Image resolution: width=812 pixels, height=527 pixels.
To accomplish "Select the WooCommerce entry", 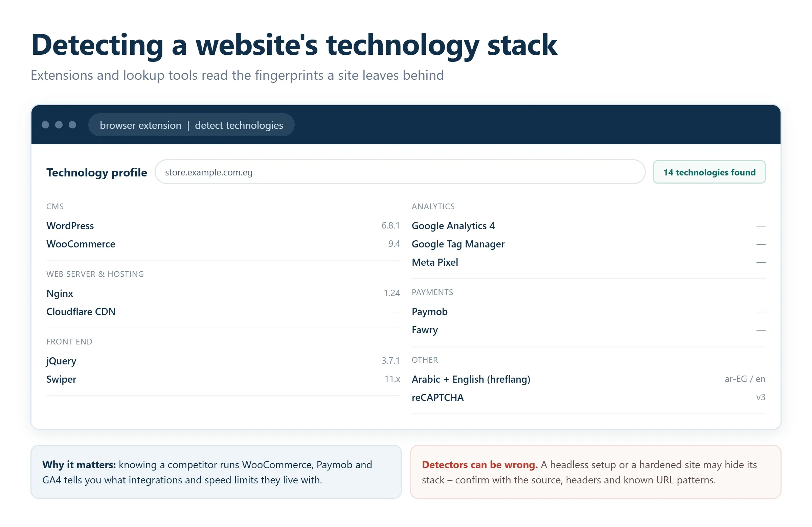I will pos(223,244).
